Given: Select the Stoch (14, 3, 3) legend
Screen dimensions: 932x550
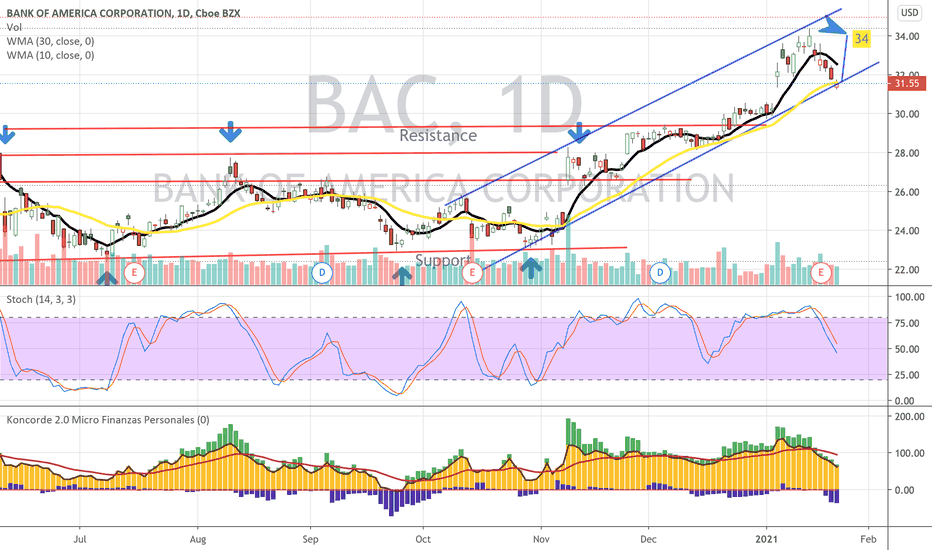Looking at the screenshot, I should coord(41,299).
